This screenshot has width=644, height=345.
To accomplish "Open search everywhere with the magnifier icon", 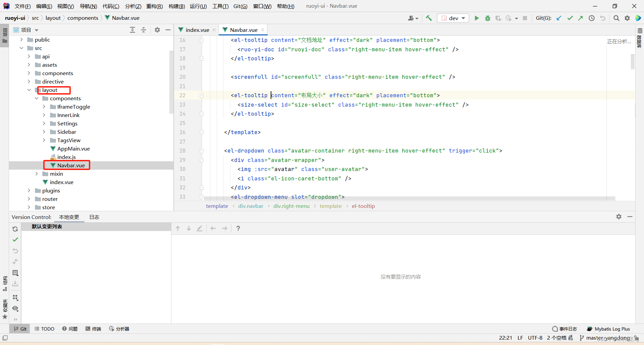I will point(616,18).
